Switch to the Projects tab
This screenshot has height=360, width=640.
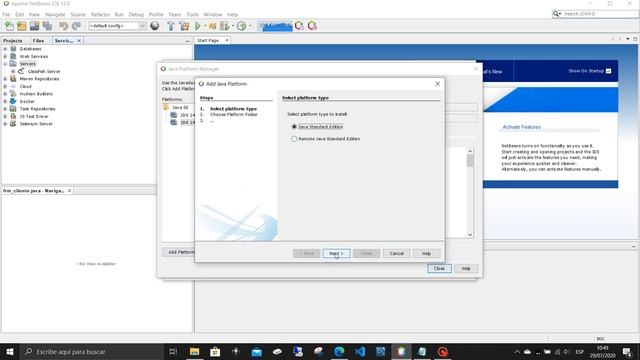click(x=13, y=41)
